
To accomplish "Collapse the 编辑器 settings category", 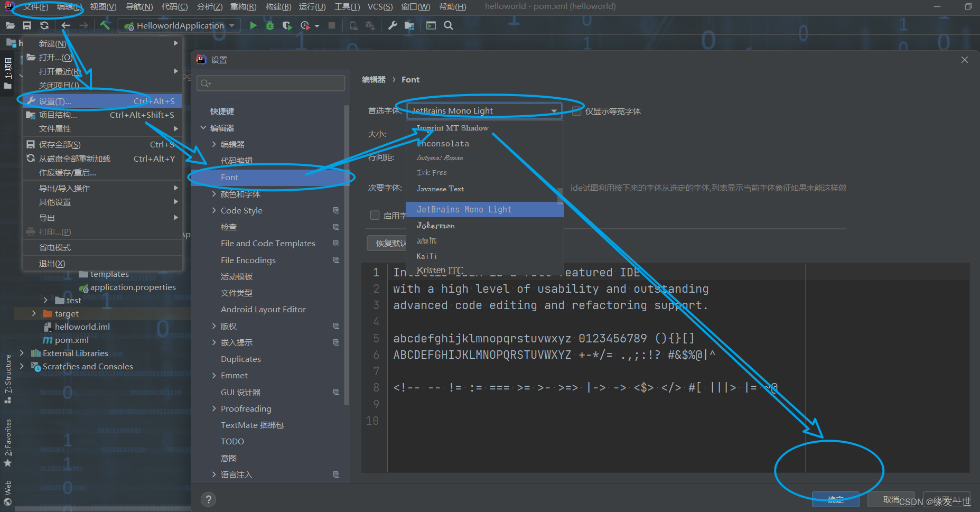I will click(203, 128).
